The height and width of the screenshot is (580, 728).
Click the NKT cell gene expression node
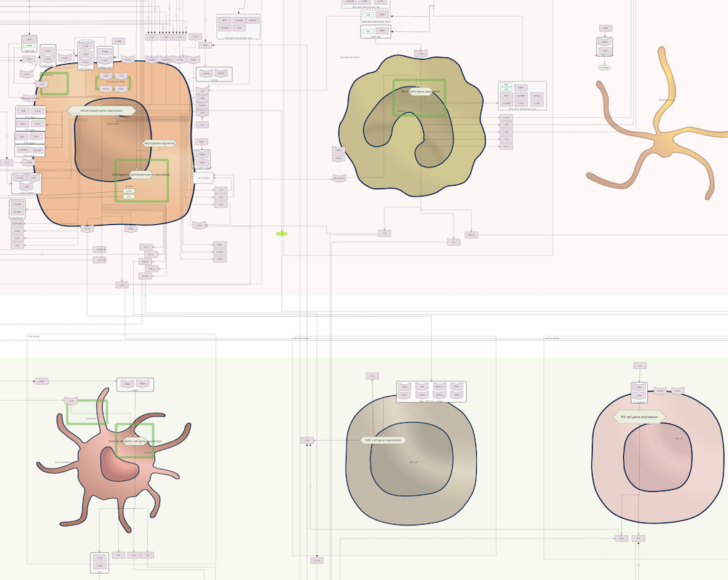[383, 440]
